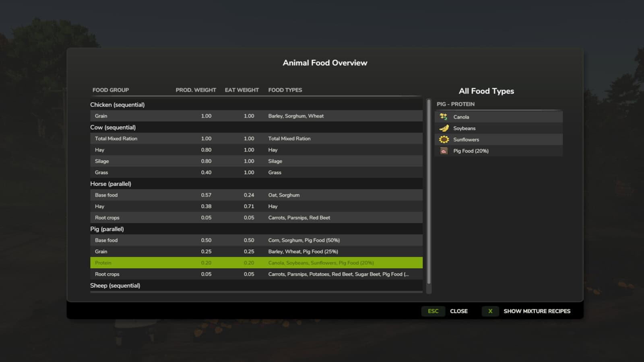This screenshot has height=362, width=644.
Task: Select the Horse Hay row
Action: pyautogui.click(x=256, y=206)
